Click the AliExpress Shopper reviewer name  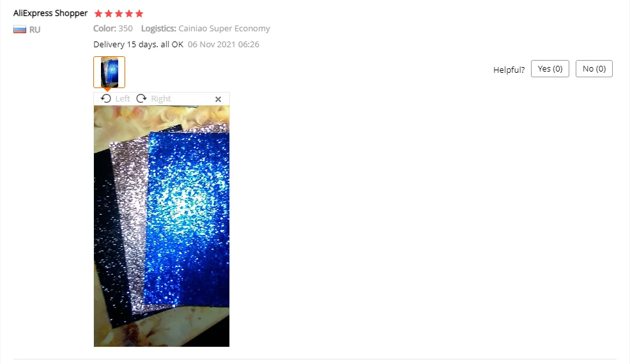coord(50,13)
